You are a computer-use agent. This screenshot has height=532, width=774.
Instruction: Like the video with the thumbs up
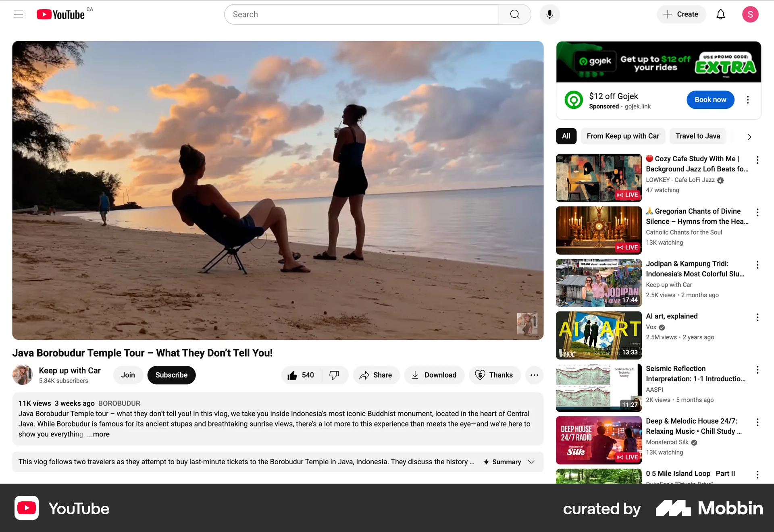pos(300,375)
